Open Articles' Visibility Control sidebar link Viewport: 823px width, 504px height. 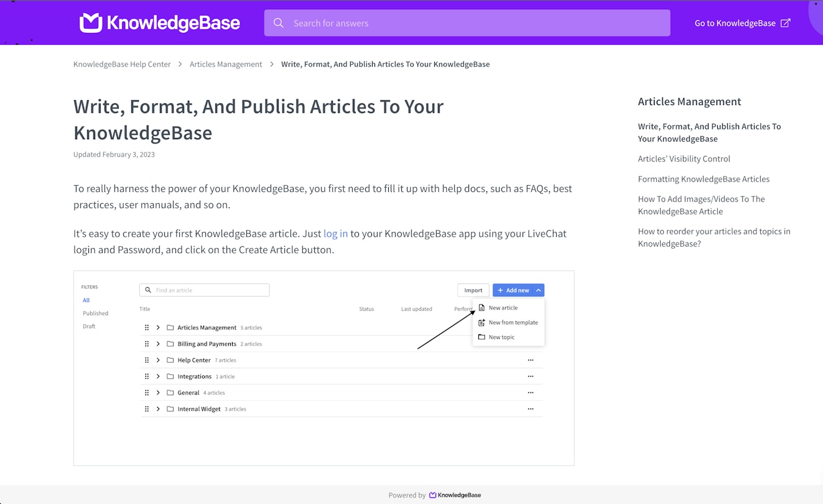[x=684, y=158]
